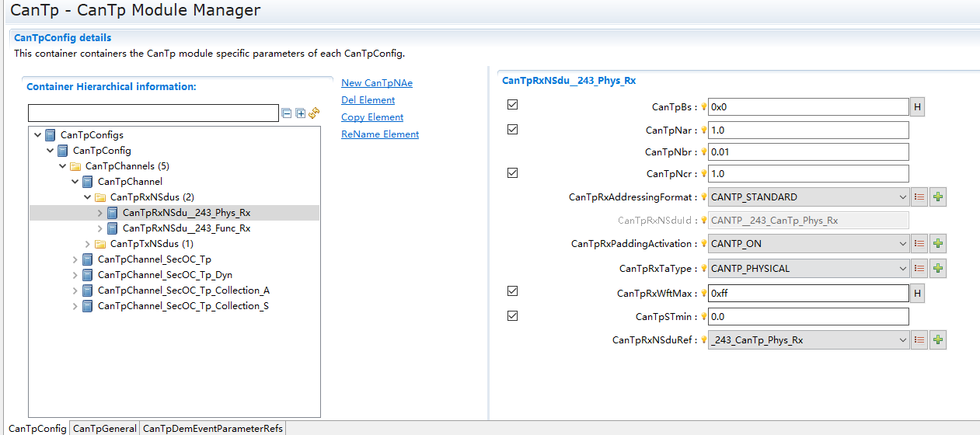Click the New CanTpNAe link
This screenshot has height=435, width=980.
(x=376, y=83)
